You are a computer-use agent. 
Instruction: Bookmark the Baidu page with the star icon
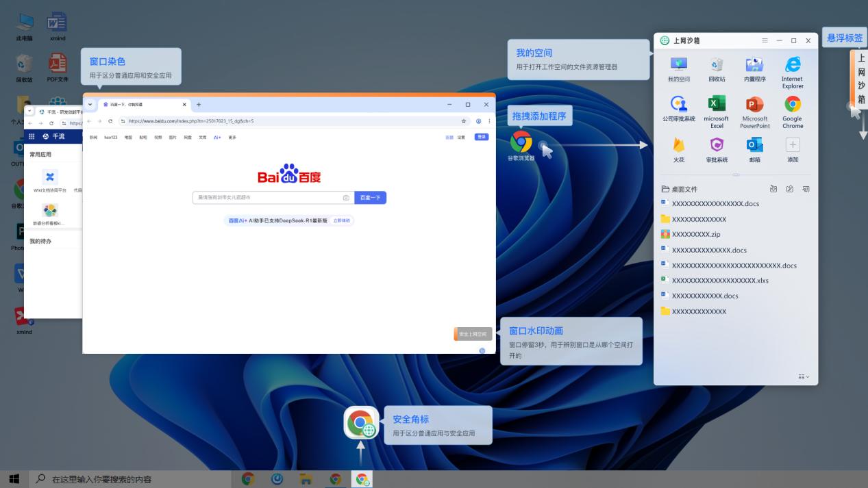point(464,121)
